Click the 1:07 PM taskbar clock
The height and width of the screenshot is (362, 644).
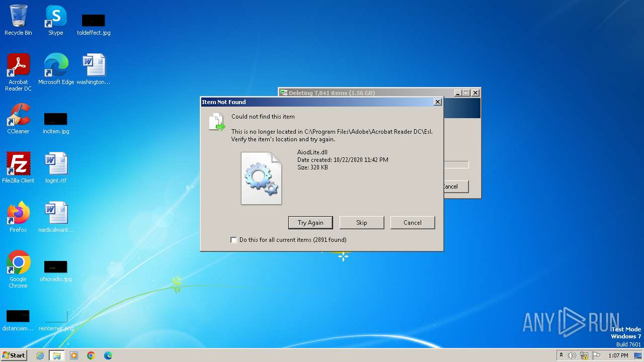[618, 355]
